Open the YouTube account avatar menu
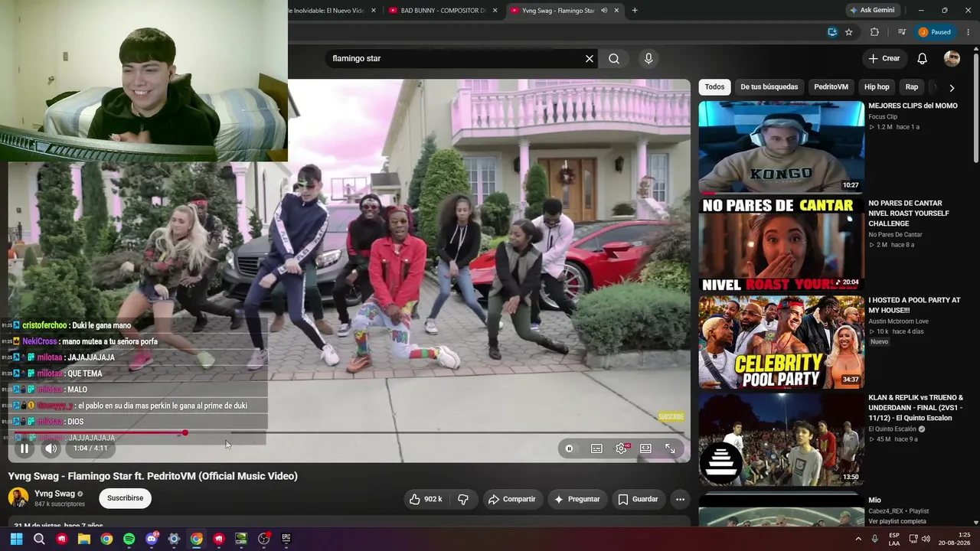Image resolution: width=980 pixels, height=551 pixels. pyautogui.click(x=952, y=58)
